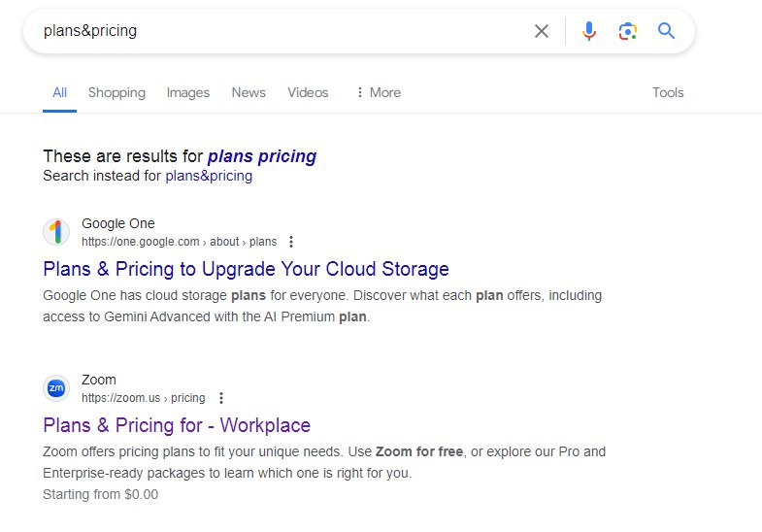Screen dimensions: 762x532
Task: Select the News tab
Action: point(248,92)
